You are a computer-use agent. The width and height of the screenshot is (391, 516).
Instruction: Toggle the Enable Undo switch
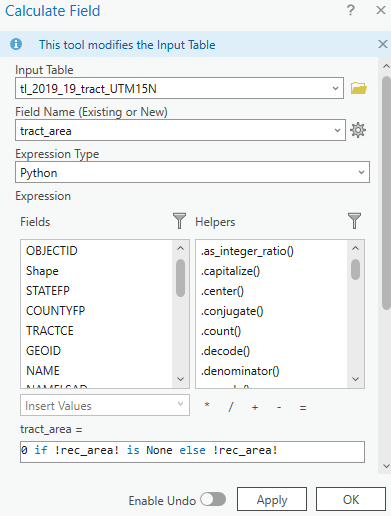213,499
